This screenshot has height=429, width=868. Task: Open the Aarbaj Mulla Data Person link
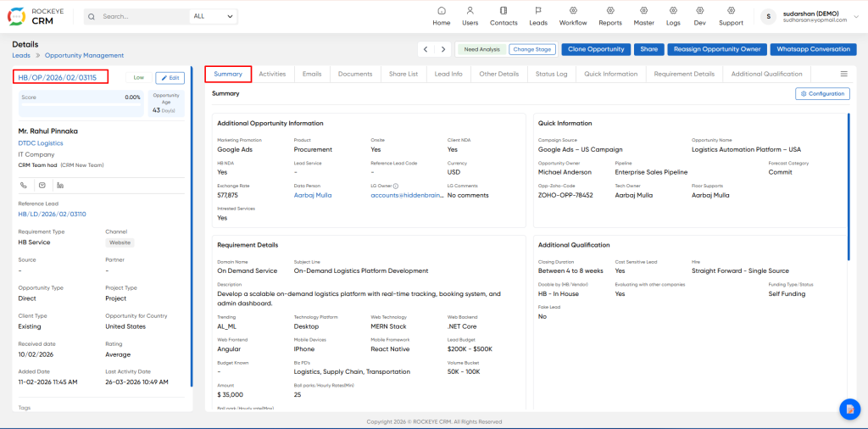click(313, 195)
